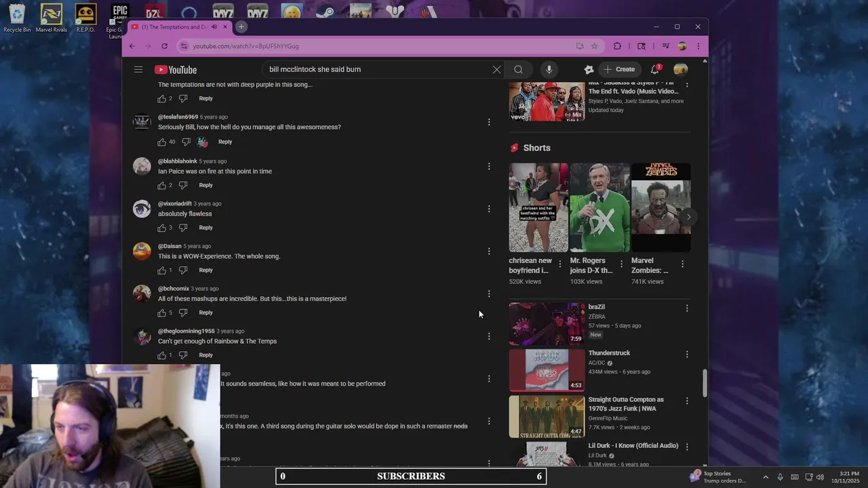The width and height of the screenshot is (868, 488).
Task: Open browser media controls icon
Action: (x=665, y=46)
